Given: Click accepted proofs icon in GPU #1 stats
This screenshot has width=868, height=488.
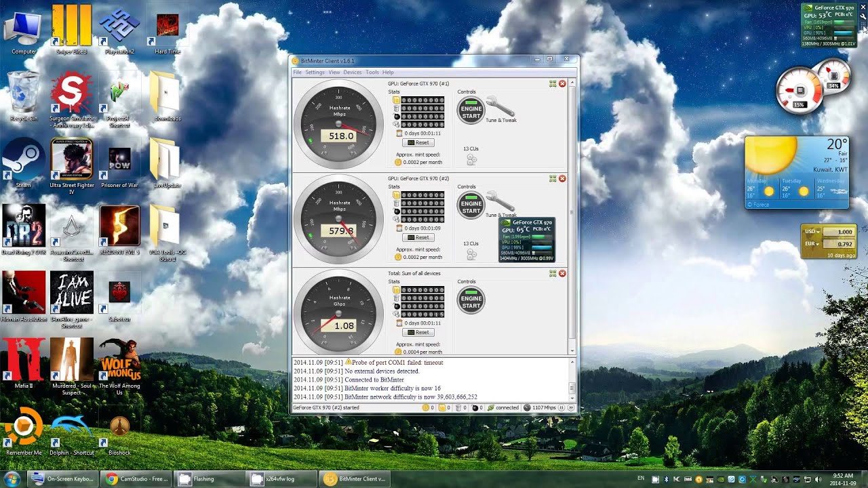Looking at the screenshot, I should [397, 100].
